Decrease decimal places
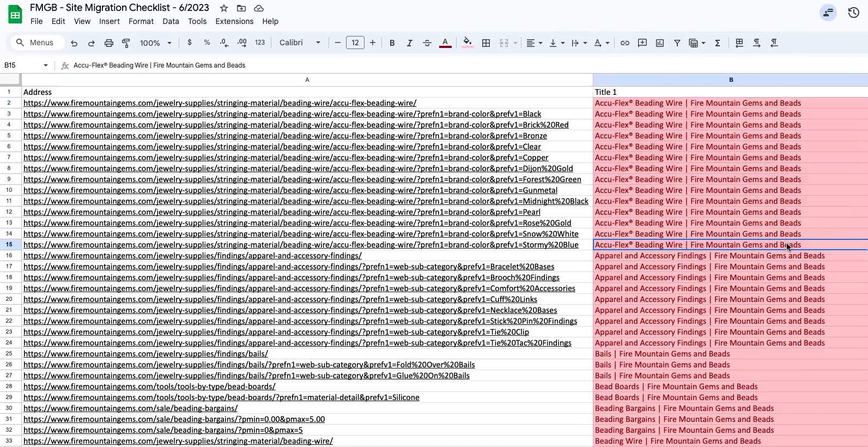 pos(224,43)
